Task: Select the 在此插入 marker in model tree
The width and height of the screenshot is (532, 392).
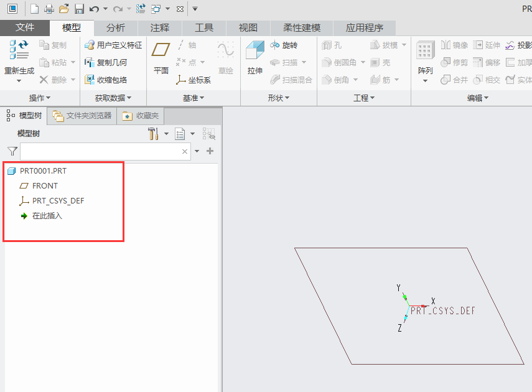Action: click(41, 215)
